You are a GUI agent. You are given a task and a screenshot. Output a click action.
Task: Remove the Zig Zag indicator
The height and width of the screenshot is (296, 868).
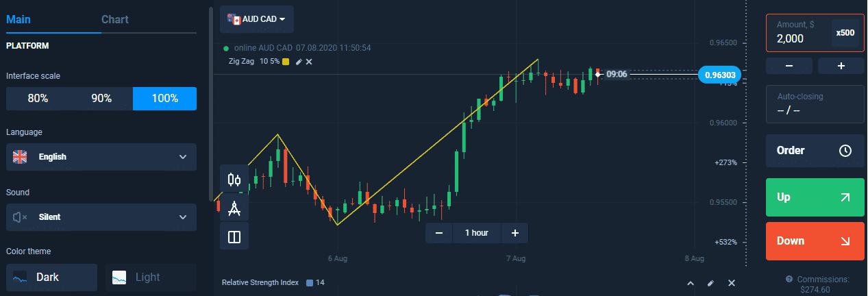(309, 62)
